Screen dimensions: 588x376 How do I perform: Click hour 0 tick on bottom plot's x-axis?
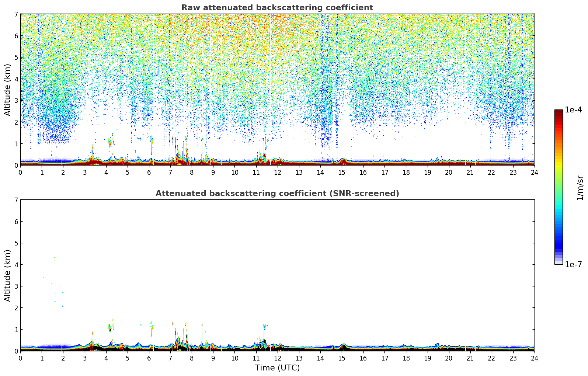[20, 358]
